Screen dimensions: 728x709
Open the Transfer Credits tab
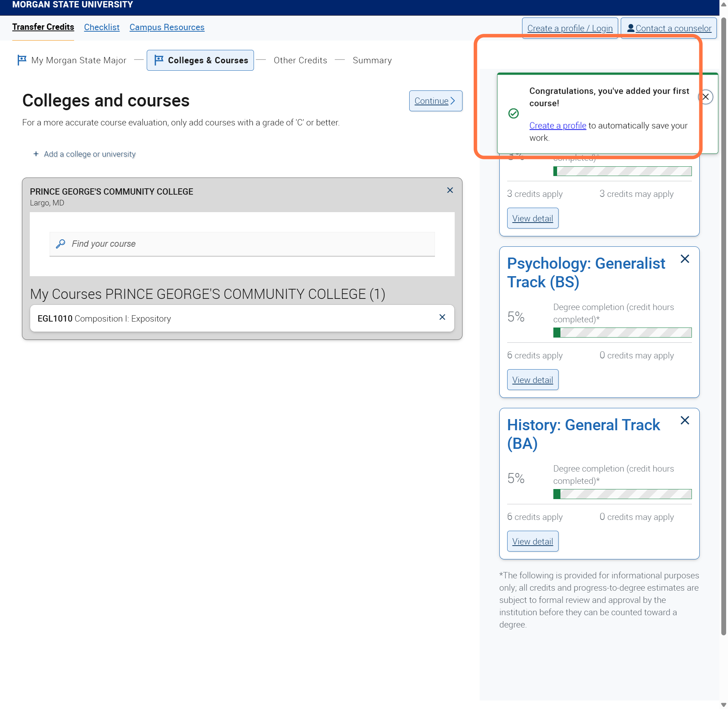43,27
